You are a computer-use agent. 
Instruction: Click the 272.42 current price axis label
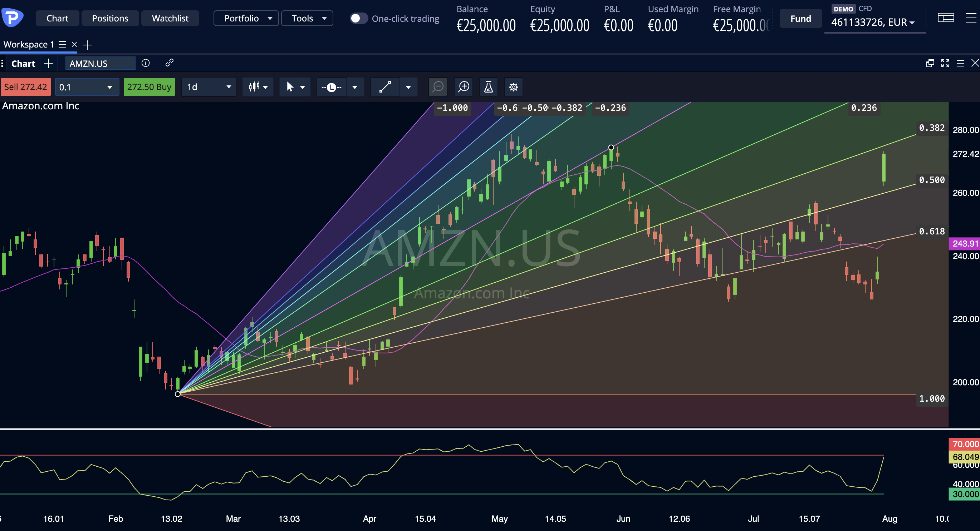point(966,154)
